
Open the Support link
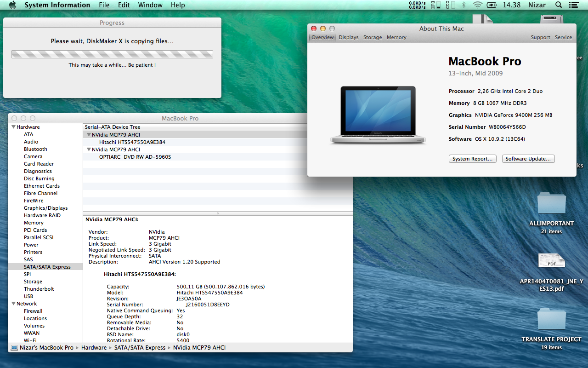(541, 37)
